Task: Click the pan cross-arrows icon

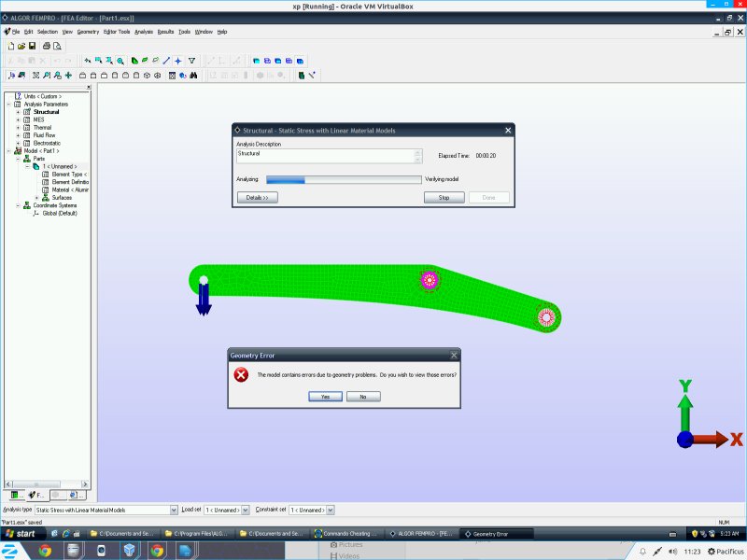Action: [68, 76]
